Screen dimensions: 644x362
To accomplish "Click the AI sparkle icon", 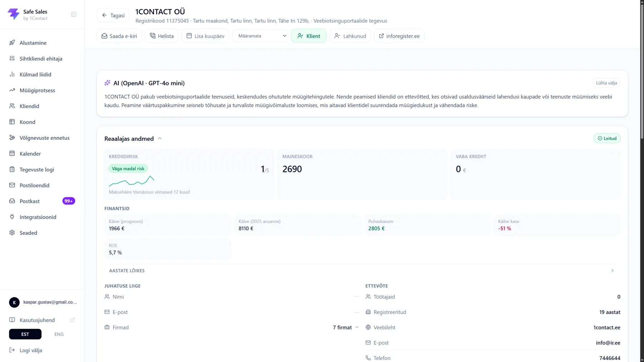I will [107, 83].
